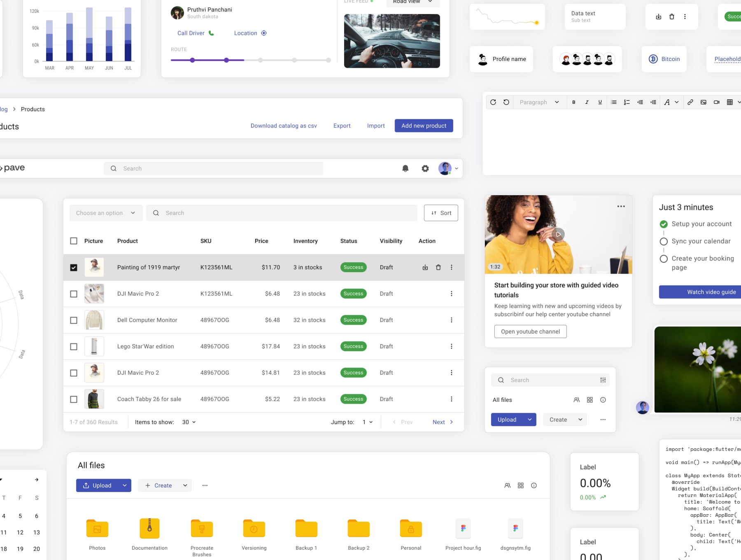Expand the Choose an option dropdown
Viewport: 741px width, 560px height.
pyautogui.click(x=106, y=213)
